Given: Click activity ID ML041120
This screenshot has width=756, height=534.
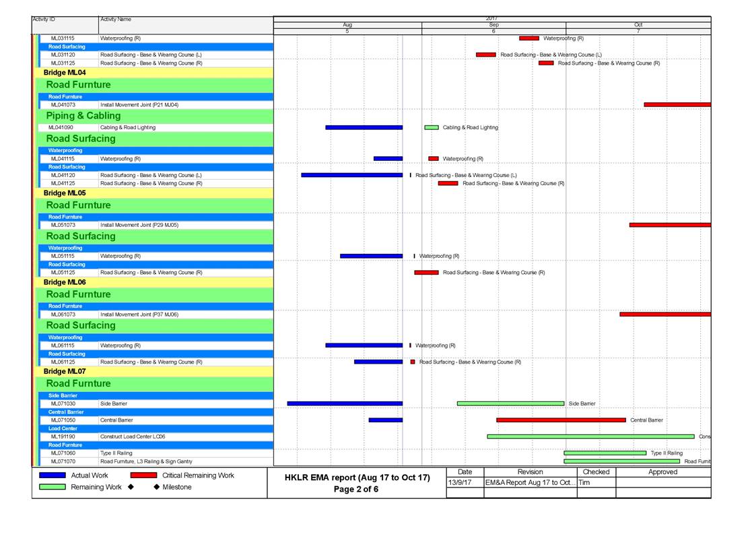Looking at the screenshot, I should 63,175.
